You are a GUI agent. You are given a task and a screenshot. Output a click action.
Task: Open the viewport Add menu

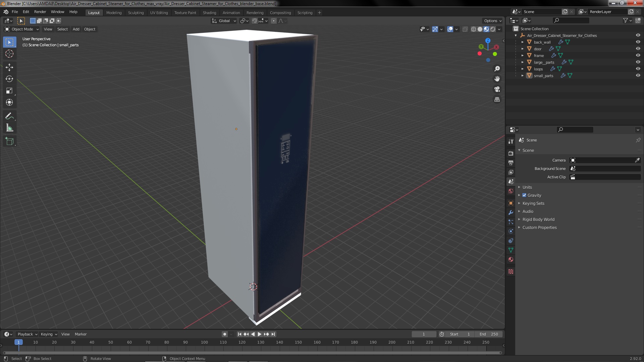pyautogui.click(x=76, y=29)
